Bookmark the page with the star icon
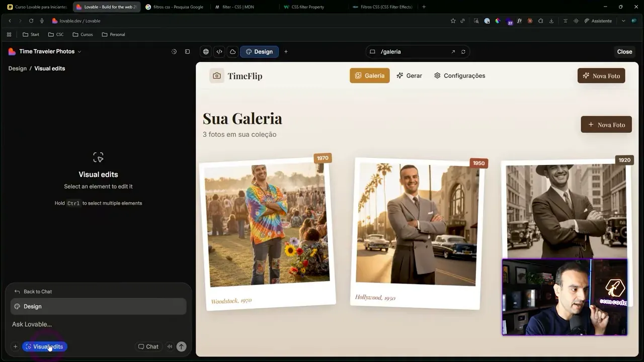Screen dimensions: 644x362 coord(452,21)
